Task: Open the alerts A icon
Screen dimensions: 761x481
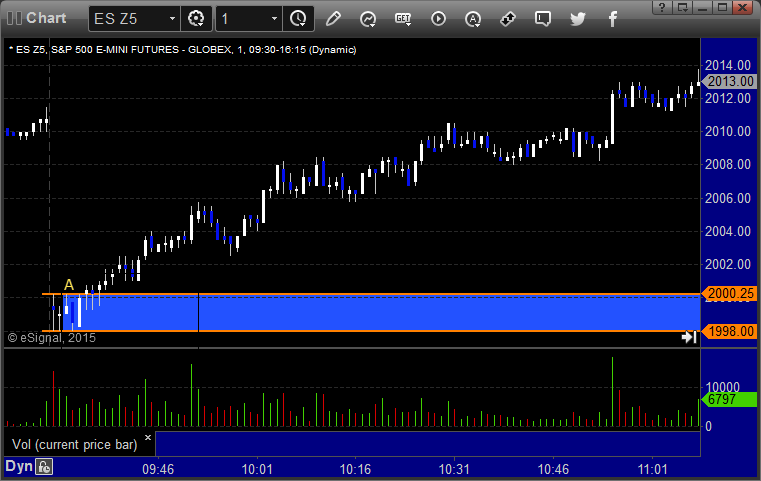Action: pyautogui.click(x=473, y=18)
